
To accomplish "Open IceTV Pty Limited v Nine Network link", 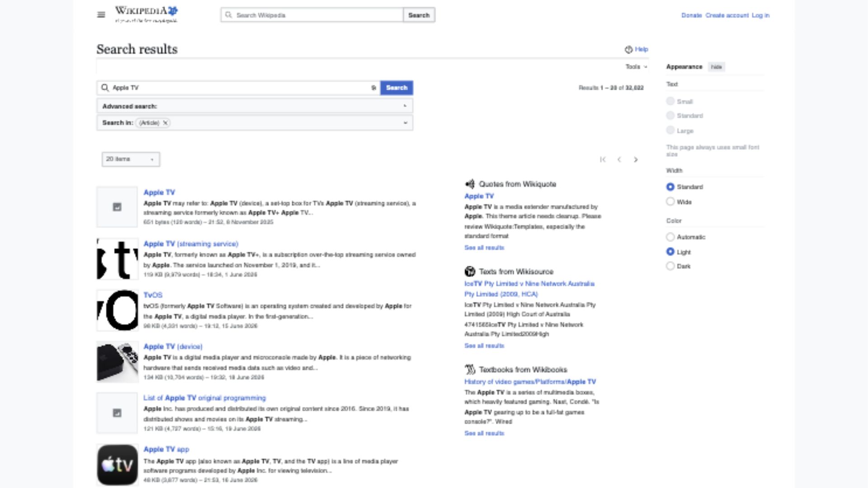I will tap(529, 289).
